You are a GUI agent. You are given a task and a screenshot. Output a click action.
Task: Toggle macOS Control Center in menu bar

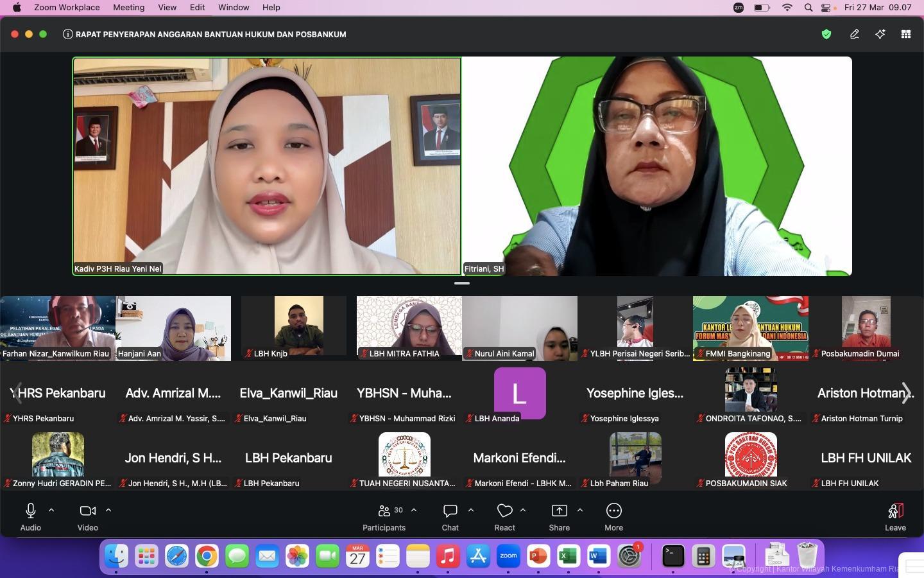[x=826, y=8]
